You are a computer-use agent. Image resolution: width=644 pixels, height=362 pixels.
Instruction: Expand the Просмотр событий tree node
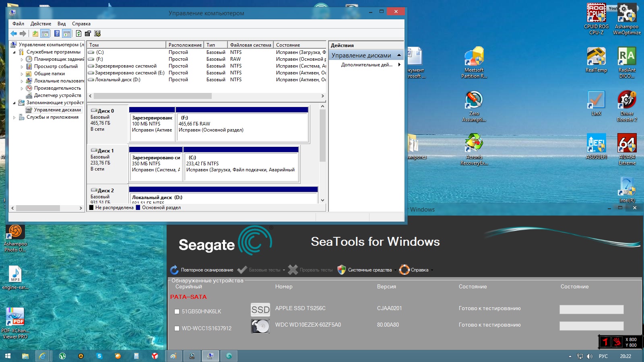pyautogui.click(x=22, y=66)
